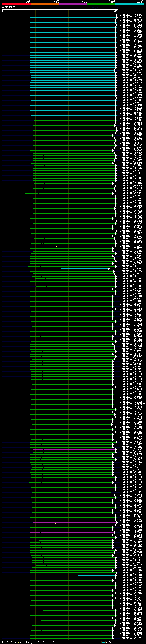Select hit label UniRef100_C0PE24
Screen dimensions: 146x644
click(131, 82)
